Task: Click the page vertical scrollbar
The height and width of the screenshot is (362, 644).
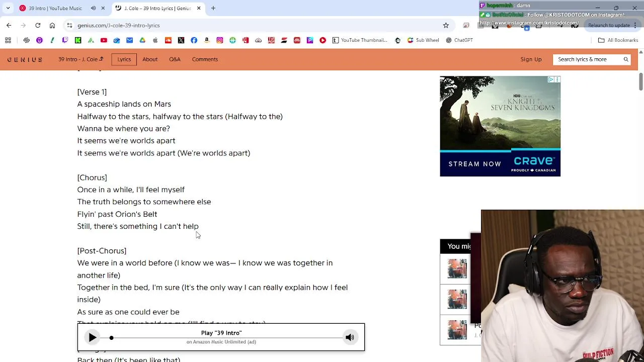Action: [640, 82]
